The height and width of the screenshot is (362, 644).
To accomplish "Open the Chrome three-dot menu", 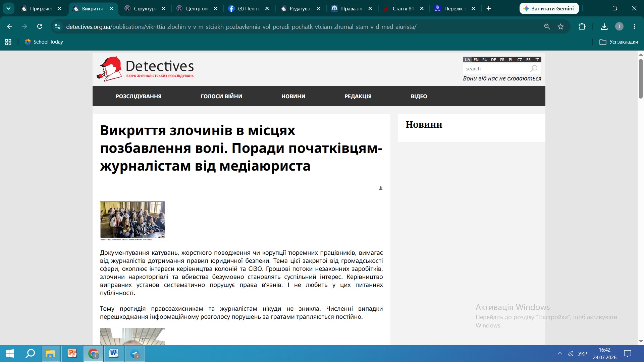I will 634,26.
